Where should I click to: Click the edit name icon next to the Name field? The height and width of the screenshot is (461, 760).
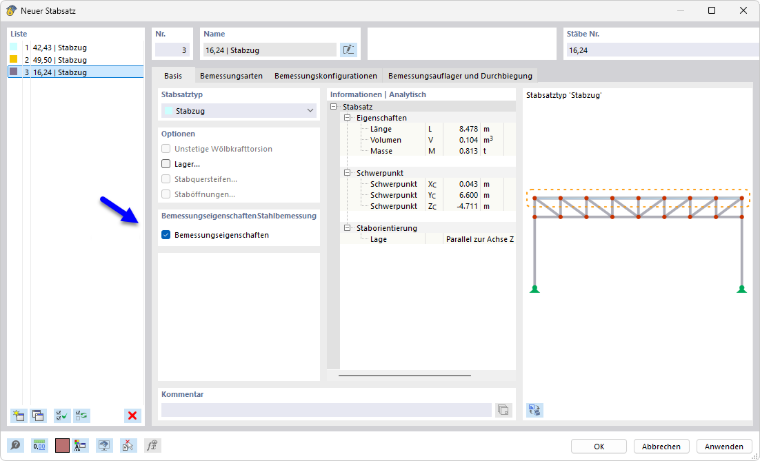[x=348, y=50]
